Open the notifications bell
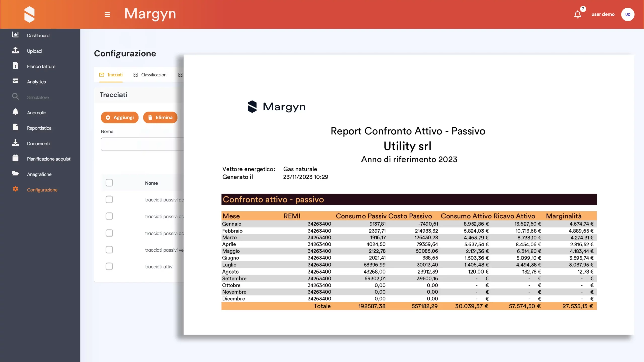Viewport: 644px width, 362px height. [577, 15]
